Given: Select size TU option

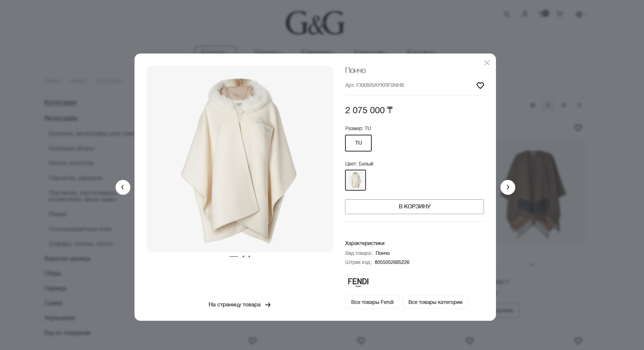Looking at the screenshot, I should coord(358,143).
